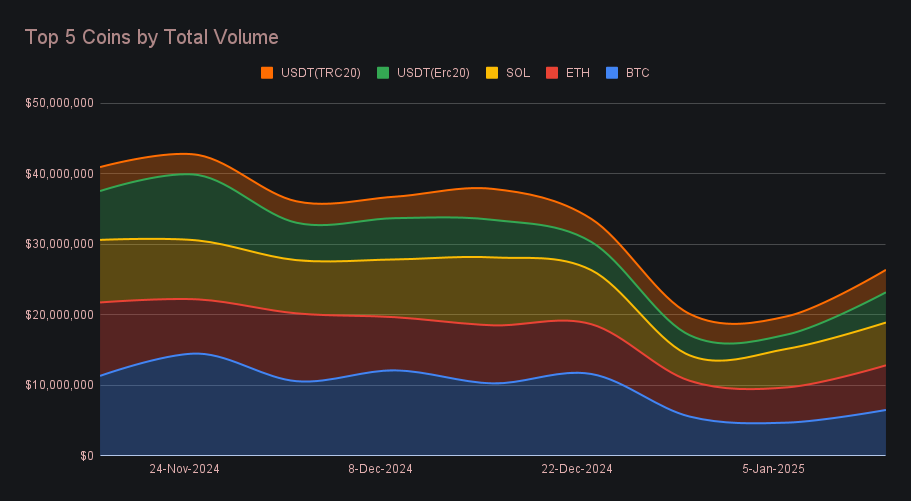Click the red ETH legend swatch
The width and height of the screenshot is (911, 501).
551,73
